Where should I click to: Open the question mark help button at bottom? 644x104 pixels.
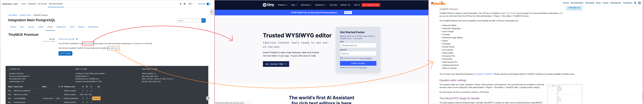click(x=208, y=98)
